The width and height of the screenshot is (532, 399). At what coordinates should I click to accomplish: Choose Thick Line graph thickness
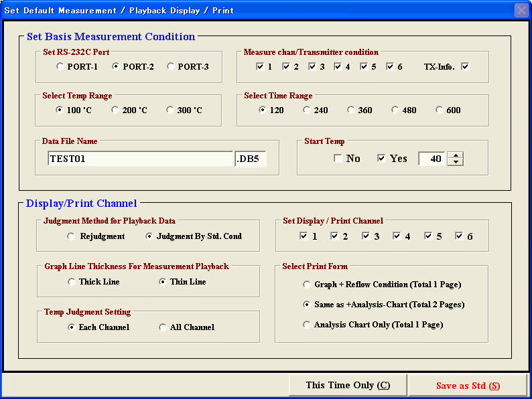(71, 282)
